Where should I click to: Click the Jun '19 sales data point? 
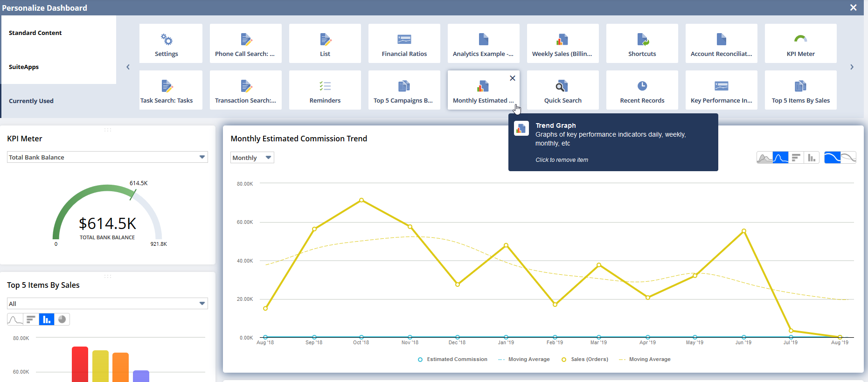(x=744, y=231)
